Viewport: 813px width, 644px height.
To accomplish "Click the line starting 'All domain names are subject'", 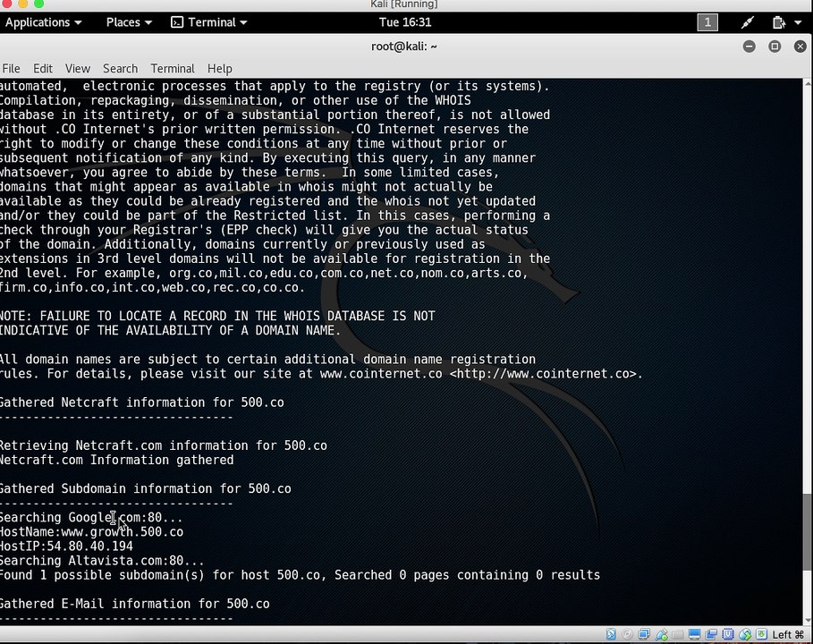I will click(268, 360).
